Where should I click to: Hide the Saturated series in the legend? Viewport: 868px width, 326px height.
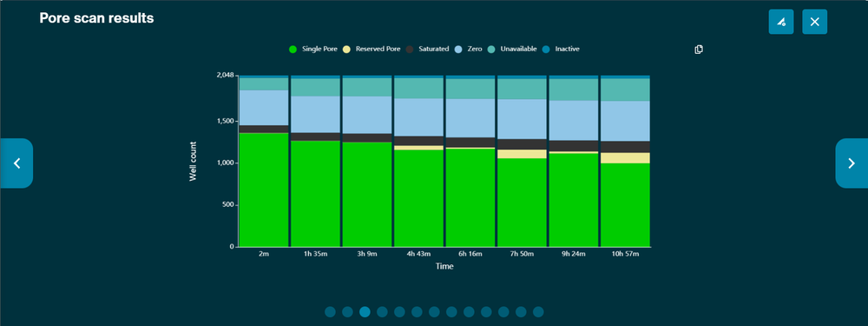[427, 49]
